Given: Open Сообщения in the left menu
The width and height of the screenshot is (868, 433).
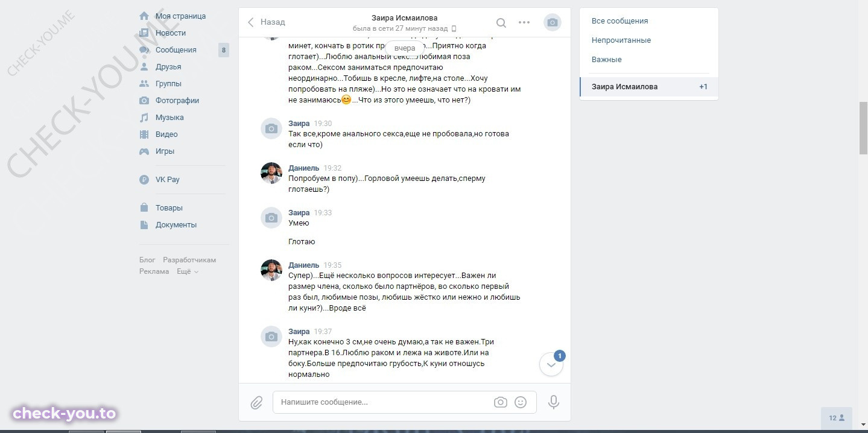Looking at the screenshot, I should click(x=176, y=50).
